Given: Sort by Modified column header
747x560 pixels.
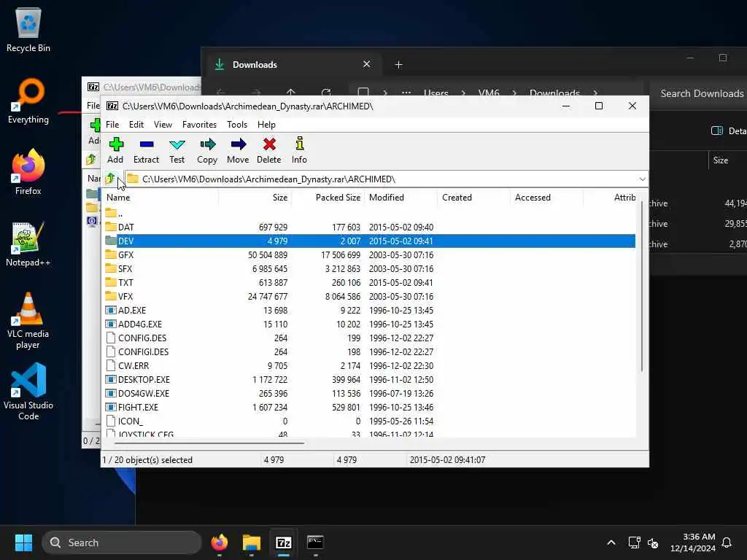Looking at the screenshot, I should [x=400, y=197].
